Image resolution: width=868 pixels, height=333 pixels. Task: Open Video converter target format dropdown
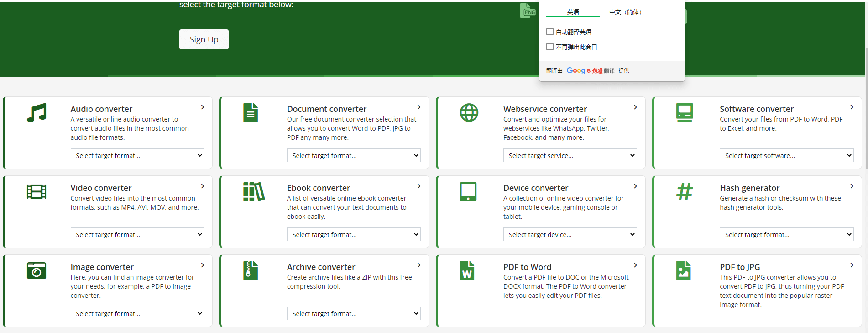pyautogui.click(x=137, y=234)
